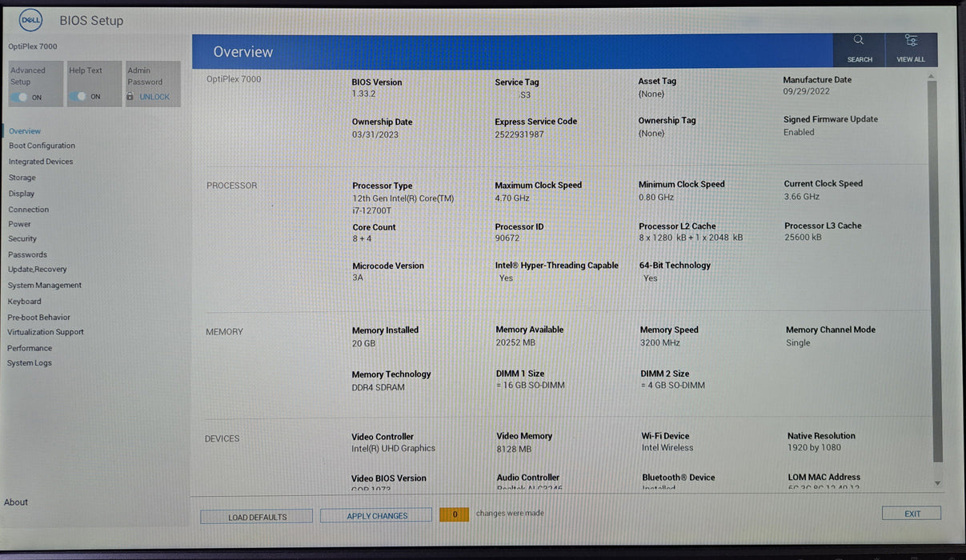Image resolution: width=966 pixels, height=560 pixels.
Task: Open Display settings
Action: tap(22, 194)
